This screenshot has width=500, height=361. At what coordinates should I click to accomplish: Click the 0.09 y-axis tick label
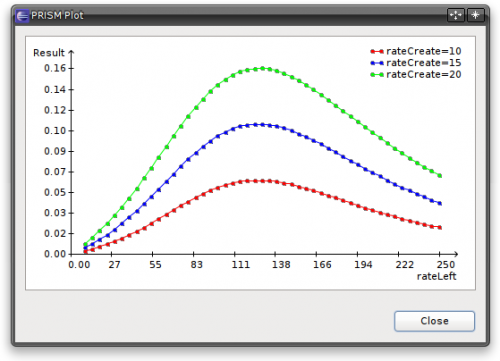pos(55,151)
